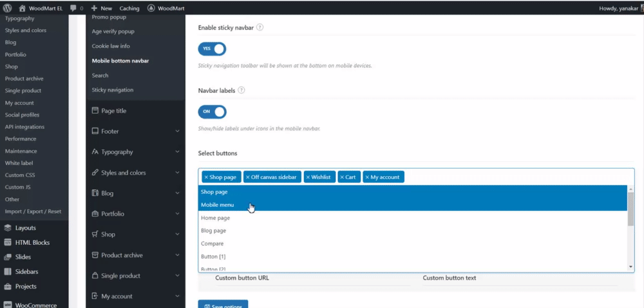Open the WoodMart EL site home icon
This screenshot has width=644, height=308.
(x=22, y=8)
